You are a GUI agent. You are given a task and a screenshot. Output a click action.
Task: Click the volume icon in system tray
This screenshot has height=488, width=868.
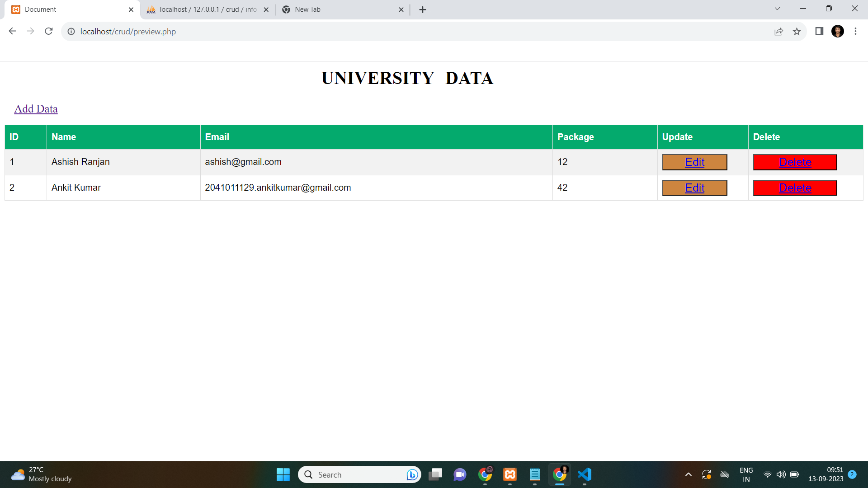click(781, 474)
